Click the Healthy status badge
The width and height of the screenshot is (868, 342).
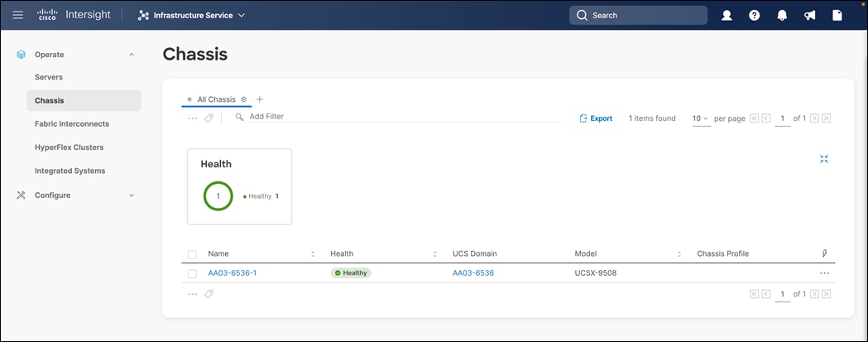pyautogui.click(x=351, y=272)
